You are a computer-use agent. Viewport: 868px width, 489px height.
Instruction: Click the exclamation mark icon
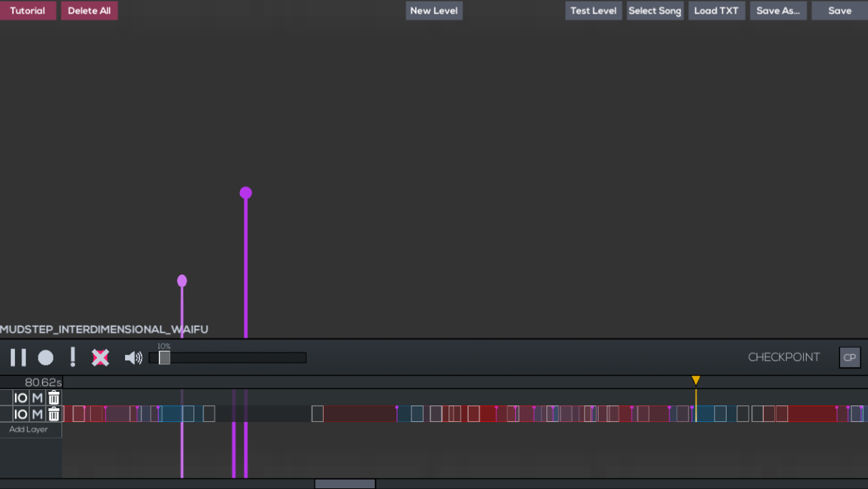[x=72, y=357]
